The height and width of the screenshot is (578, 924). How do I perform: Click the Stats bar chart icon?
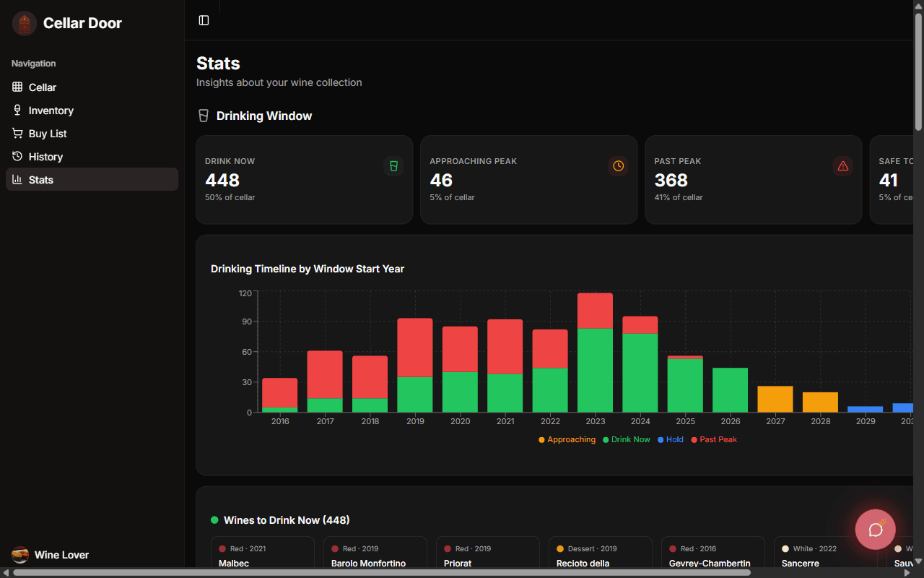click(x=17, y=180)
